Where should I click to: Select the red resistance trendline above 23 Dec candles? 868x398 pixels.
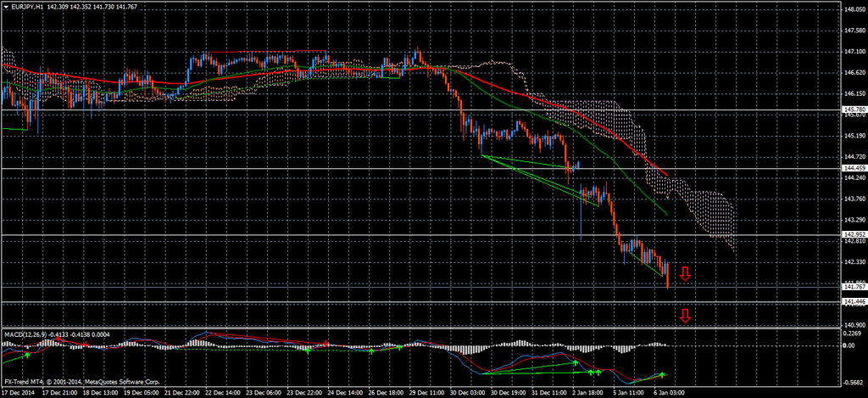point(254,52)
